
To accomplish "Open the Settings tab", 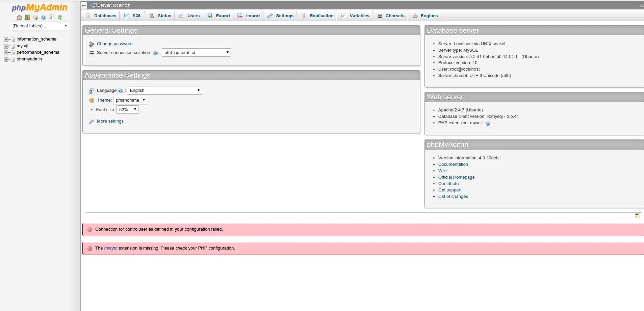I will pyautogui.click(x=280, y=16).
